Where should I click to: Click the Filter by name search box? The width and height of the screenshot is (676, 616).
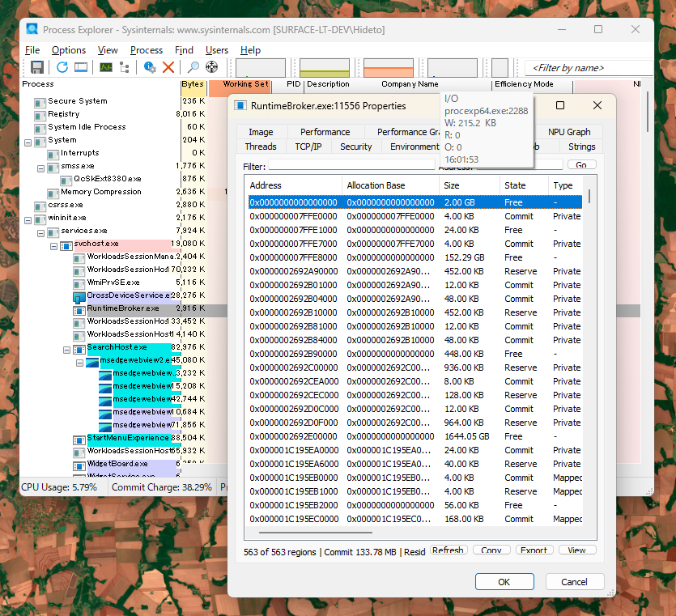pos(589,68)
